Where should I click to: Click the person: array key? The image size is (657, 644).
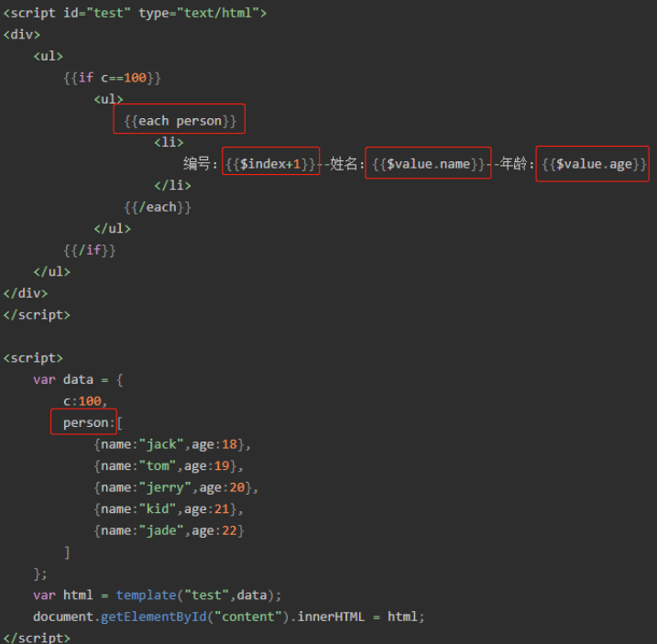click(89, 423)
